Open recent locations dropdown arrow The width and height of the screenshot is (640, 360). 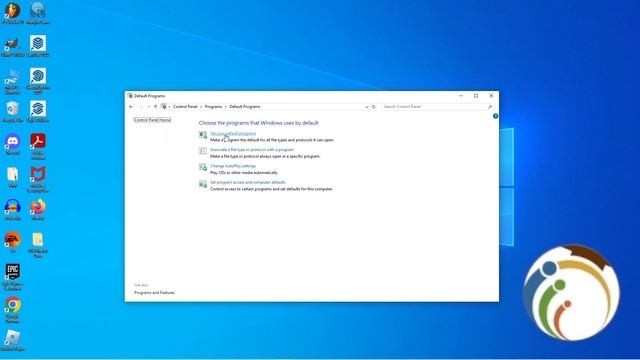click(x=149, y=107)
